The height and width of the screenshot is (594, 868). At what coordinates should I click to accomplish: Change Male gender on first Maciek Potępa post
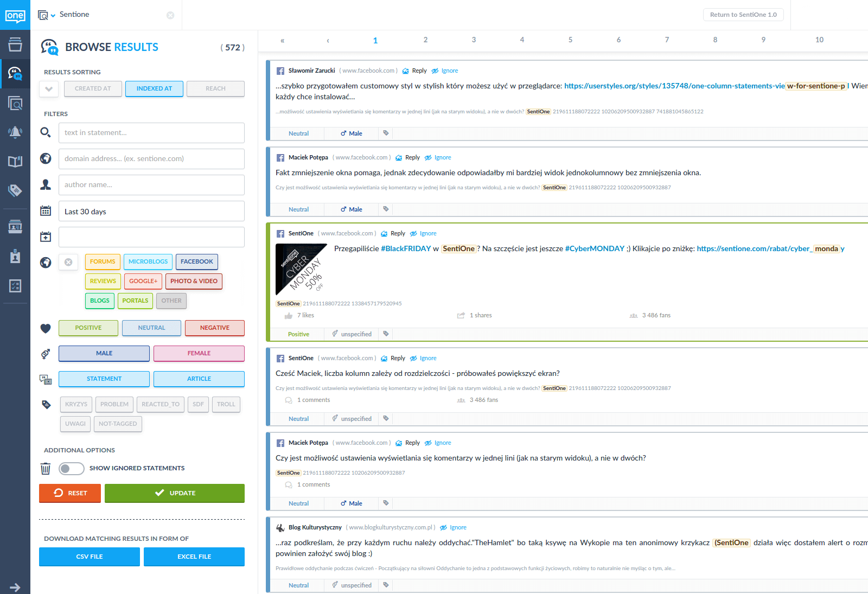click(x=352, y=209)
